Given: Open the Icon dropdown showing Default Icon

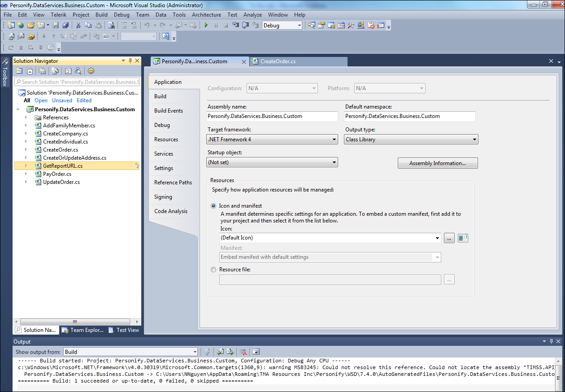Looking at the screenshot, I should tap(330, 238).
